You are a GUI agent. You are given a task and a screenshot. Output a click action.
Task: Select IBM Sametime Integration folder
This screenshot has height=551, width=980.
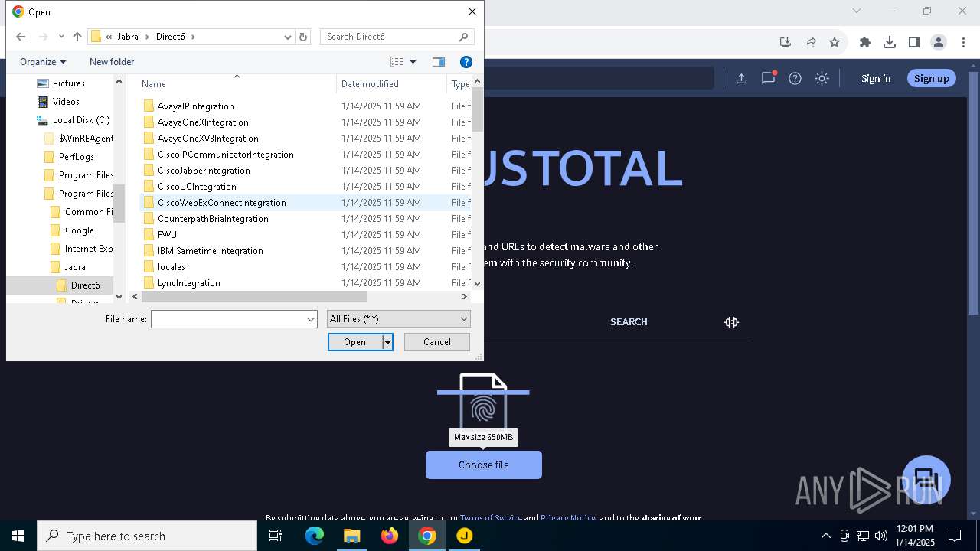tap(210, 251)
